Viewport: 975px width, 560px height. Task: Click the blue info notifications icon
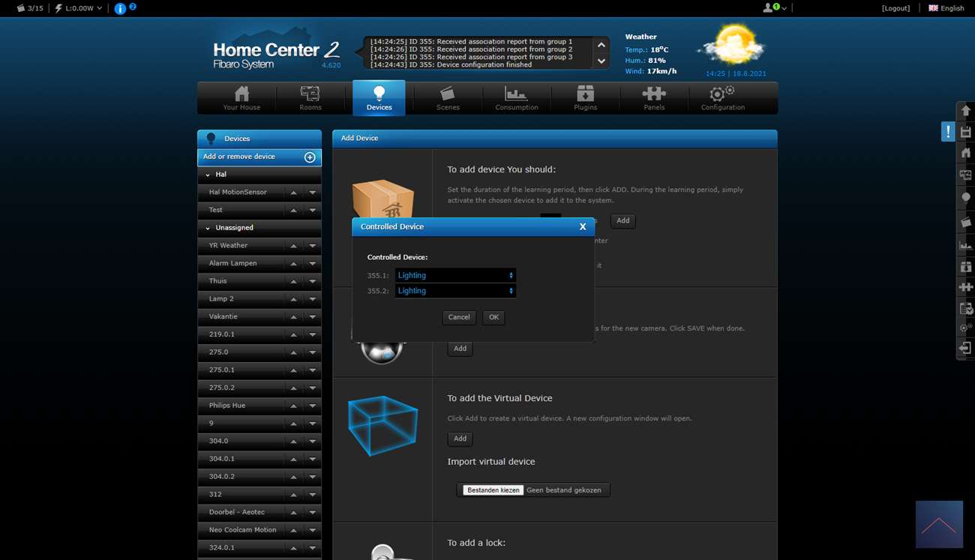pyautogui.click(x=120, y=9)
